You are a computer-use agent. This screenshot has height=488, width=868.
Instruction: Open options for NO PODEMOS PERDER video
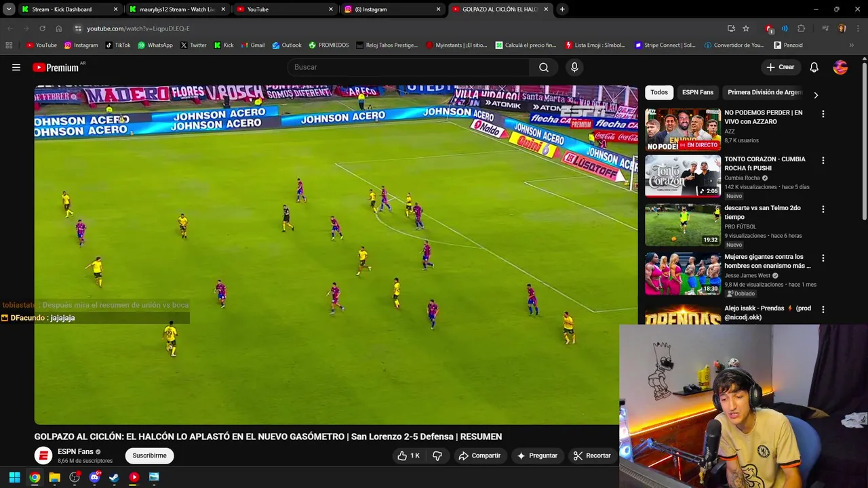point(823,114)
